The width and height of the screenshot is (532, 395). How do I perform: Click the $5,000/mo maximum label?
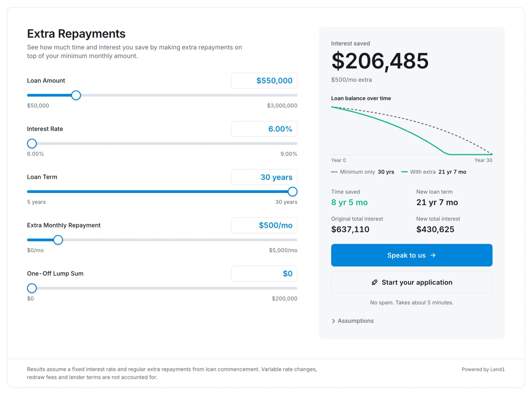pyautogui.click(x=283, y=250)
